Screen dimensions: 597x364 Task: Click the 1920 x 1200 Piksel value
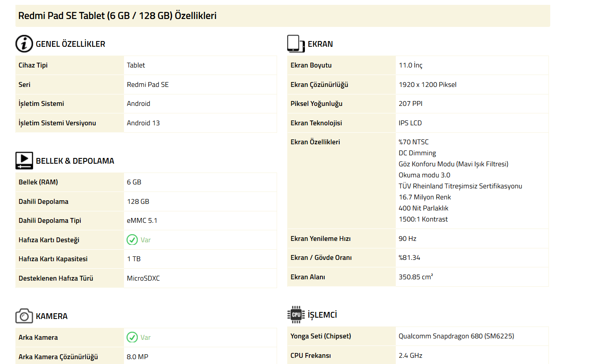(x=428, y=85)
